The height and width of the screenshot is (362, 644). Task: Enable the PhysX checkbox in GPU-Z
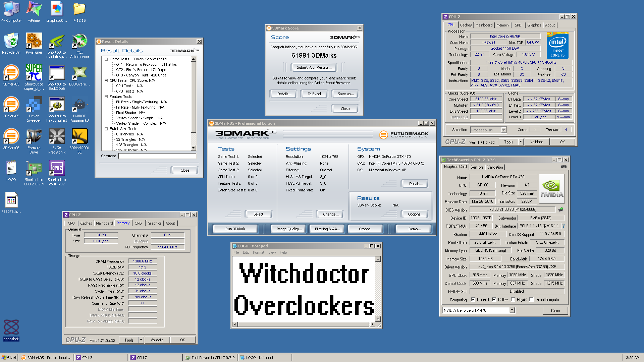pyautogui.click(x=513, y=300)
